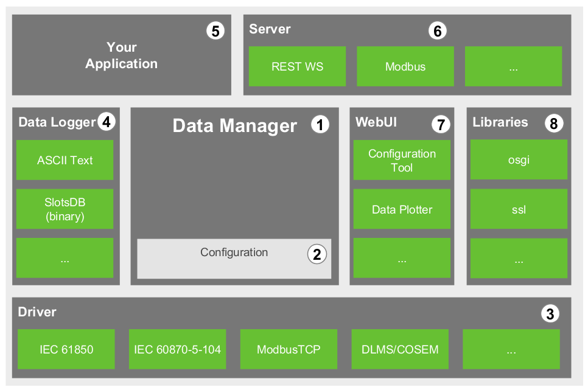Viewport: 588px width, 390px height.
Task: Open the Data Plotter block
Action: tap(402, 209)
